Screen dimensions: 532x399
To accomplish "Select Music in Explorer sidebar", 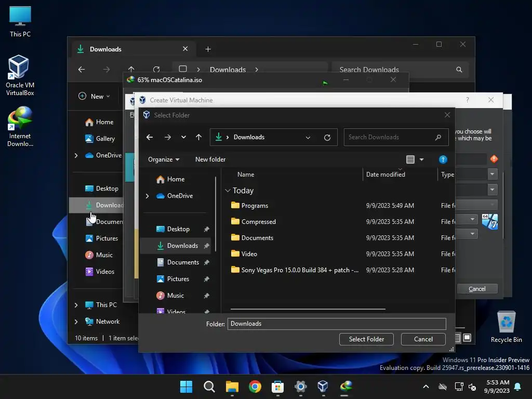I will pyautogui.click(x=100, y=255).
